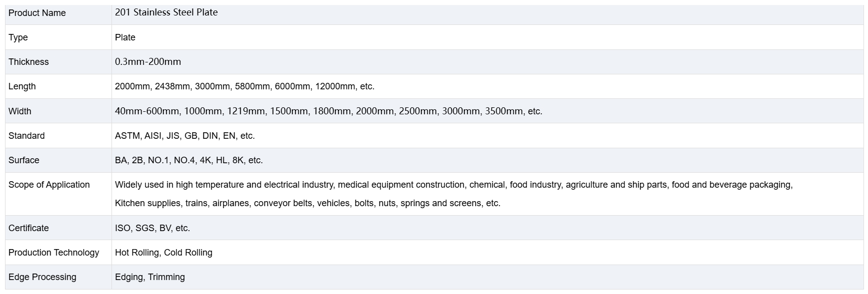Select the 0.3mm-200mm thickness value
The image size is (868, 294).
tap(148, 62)
